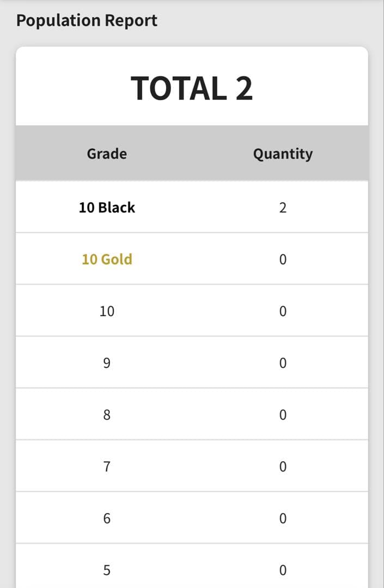Click the Grade column header
The image size is (384, 588).
pos(107,154)
